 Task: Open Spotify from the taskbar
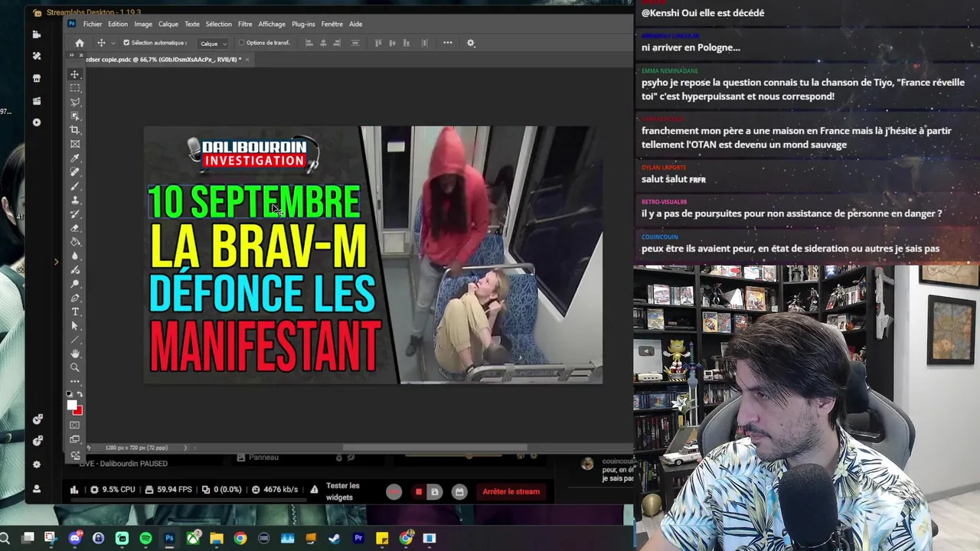point(145,539)
